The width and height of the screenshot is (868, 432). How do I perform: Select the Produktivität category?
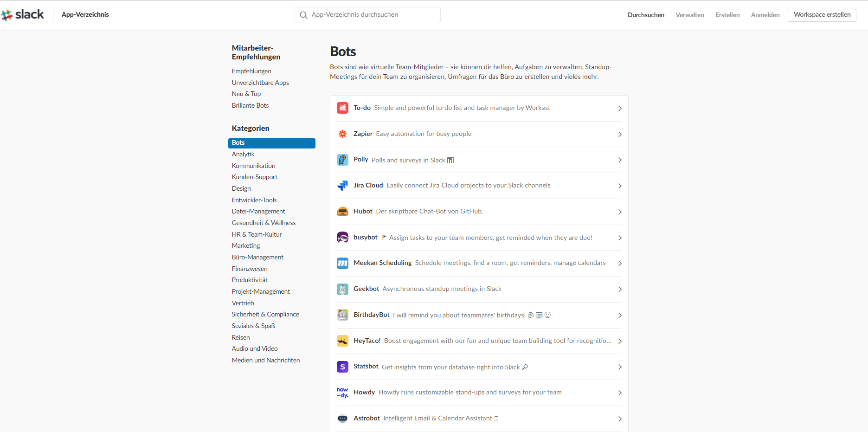250,280
